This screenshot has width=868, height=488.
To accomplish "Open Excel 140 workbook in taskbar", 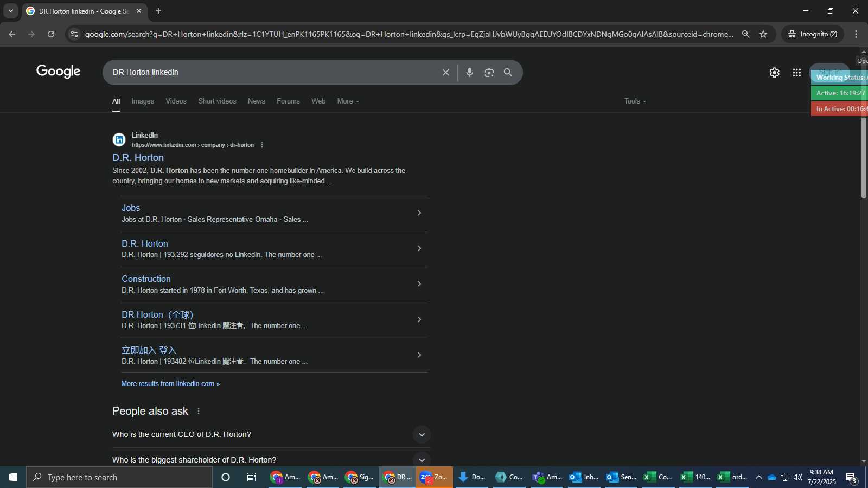I will (x=696, y=477).
